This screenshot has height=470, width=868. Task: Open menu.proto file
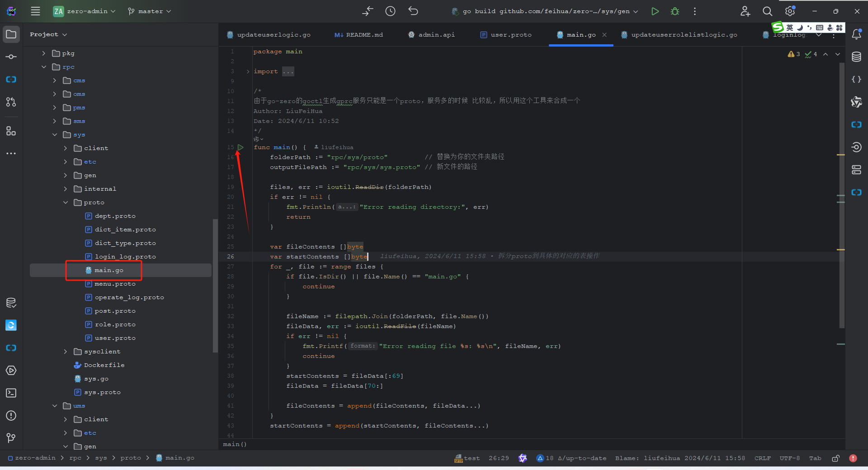point(115,284)
